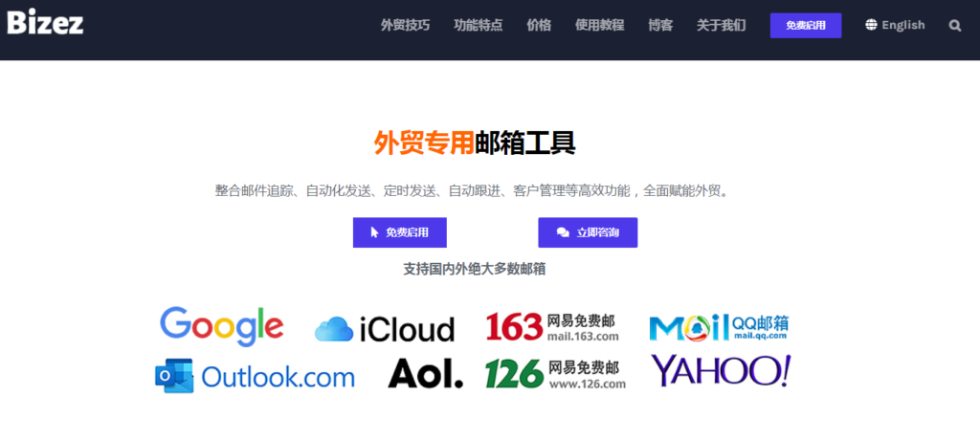
Task: Go to the 价格 page
Action: coord(539,26)
